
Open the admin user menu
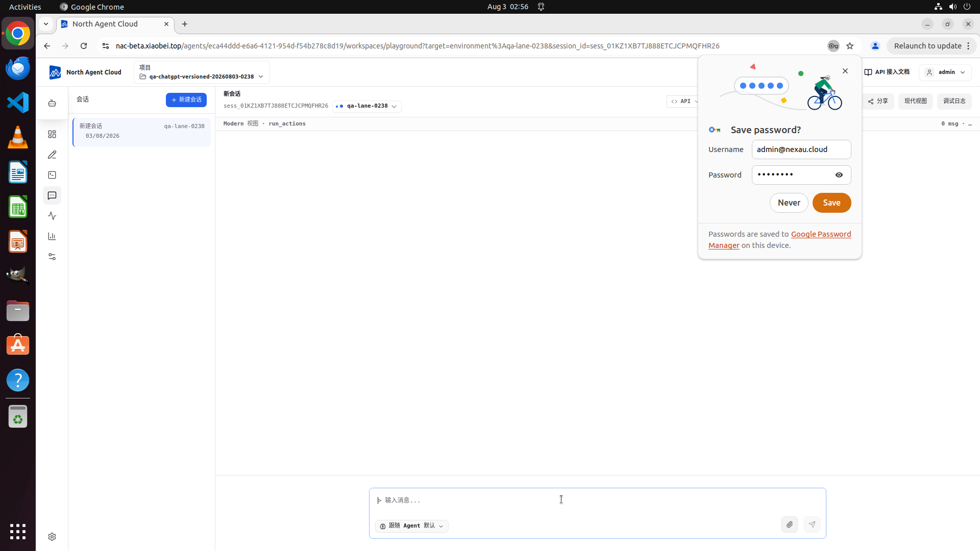pos(945,72)
